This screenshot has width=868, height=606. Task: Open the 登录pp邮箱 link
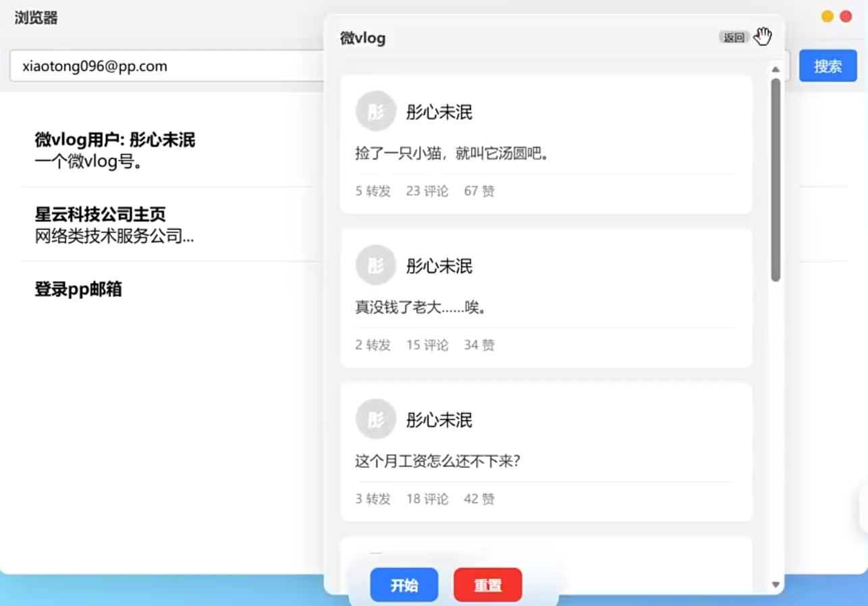point(78,290)
